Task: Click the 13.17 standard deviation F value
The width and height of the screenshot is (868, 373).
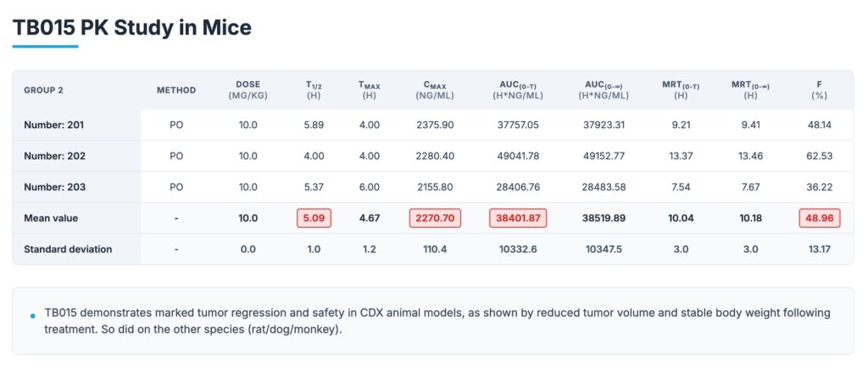Action: click(819, 249)
